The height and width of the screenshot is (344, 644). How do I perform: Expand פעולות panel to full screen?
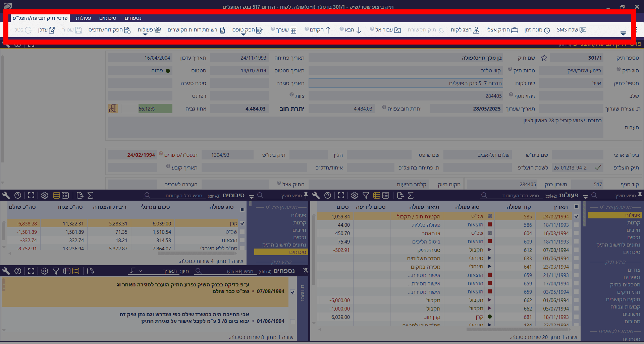click(341, 195)
